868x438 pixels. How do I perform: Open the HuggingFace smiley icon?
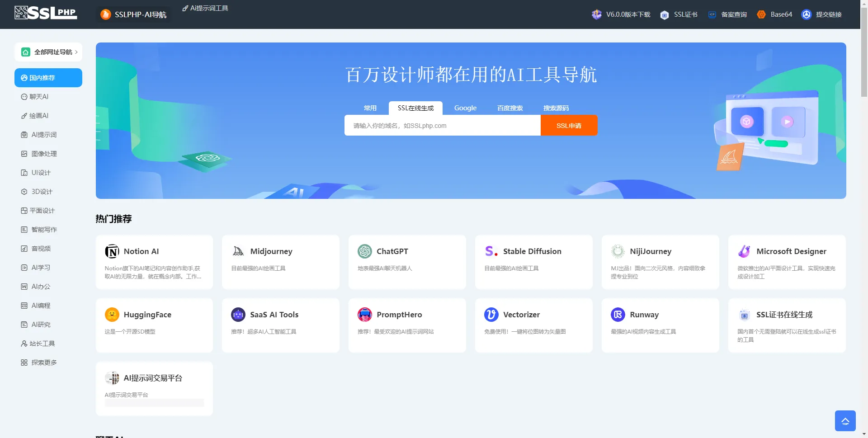click(x=112, y=315)
